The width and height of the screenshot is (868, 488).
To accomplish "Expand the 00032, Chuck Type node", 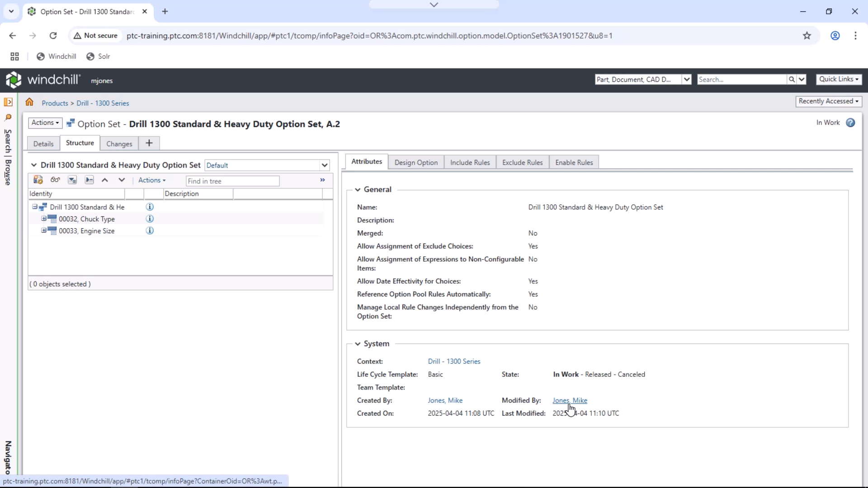I will pyautogui.click(x=44, y=219).
